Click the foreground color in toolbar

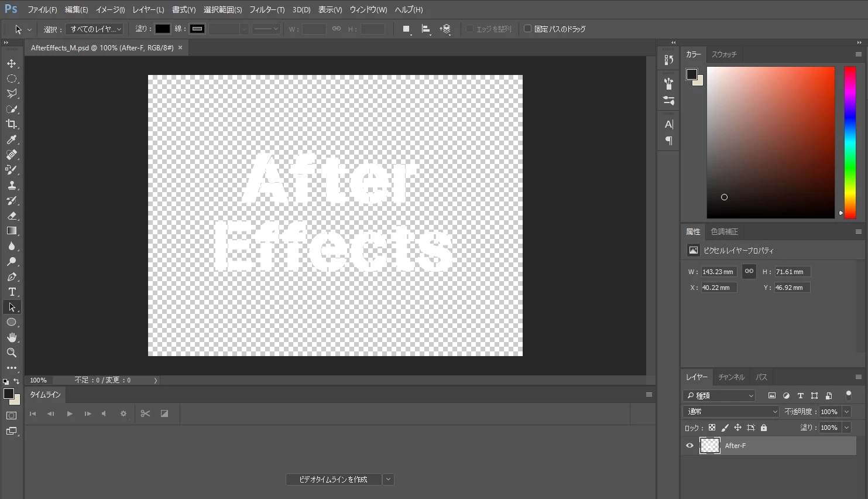click(8, 394)
